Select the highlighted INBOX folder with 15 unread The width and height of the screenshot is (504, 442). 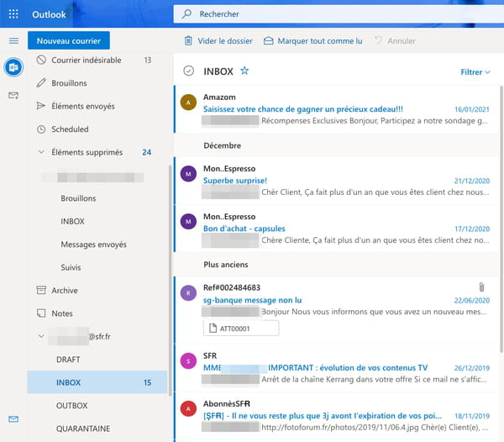pos(97,382)
